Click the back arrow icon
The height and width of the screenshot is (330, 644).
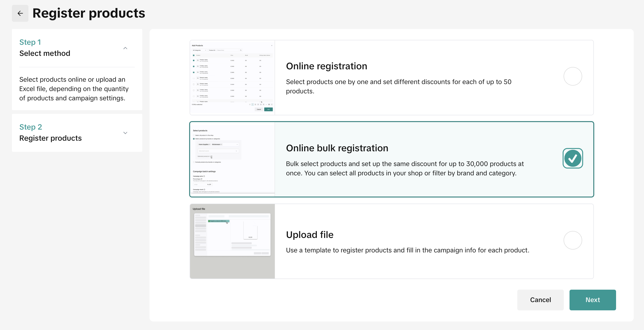point(20,13)
